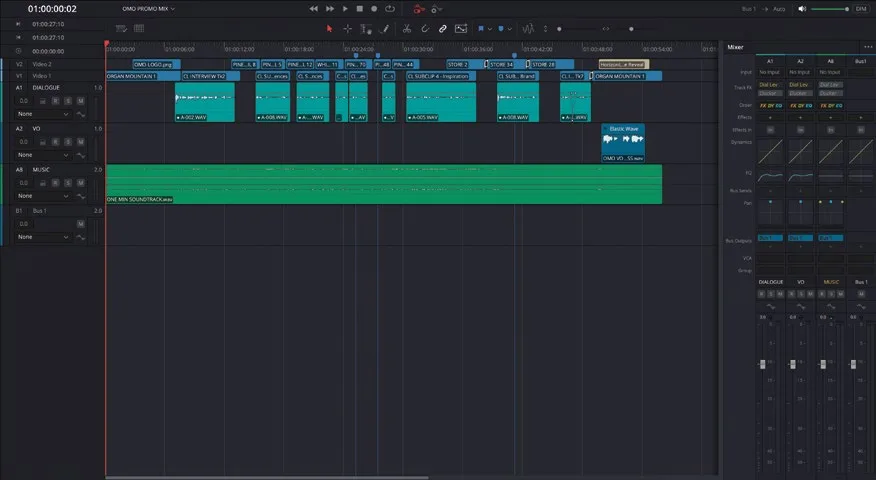Click DIALOGUE track automation curve icon
This screenshot has height=480, width=876.
point(81,114)
